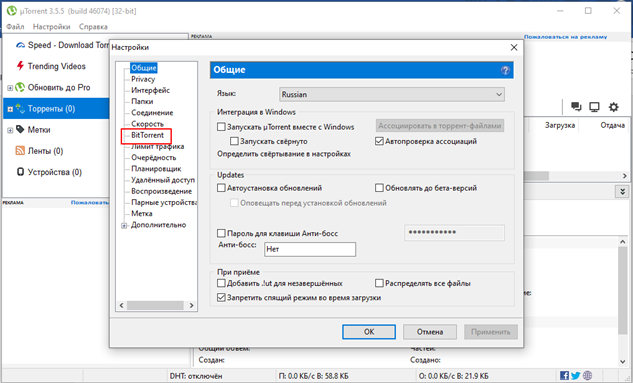Image resolution: width=633 pixels, height=383 pixels.
Task: Click the Применить button
Action: (491, 332)
